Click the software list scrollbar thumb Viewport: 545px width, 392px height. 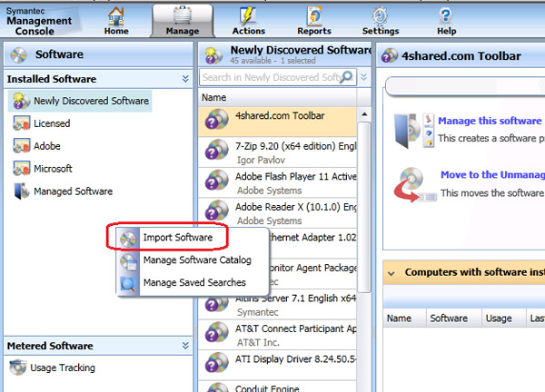click(364, 207)
